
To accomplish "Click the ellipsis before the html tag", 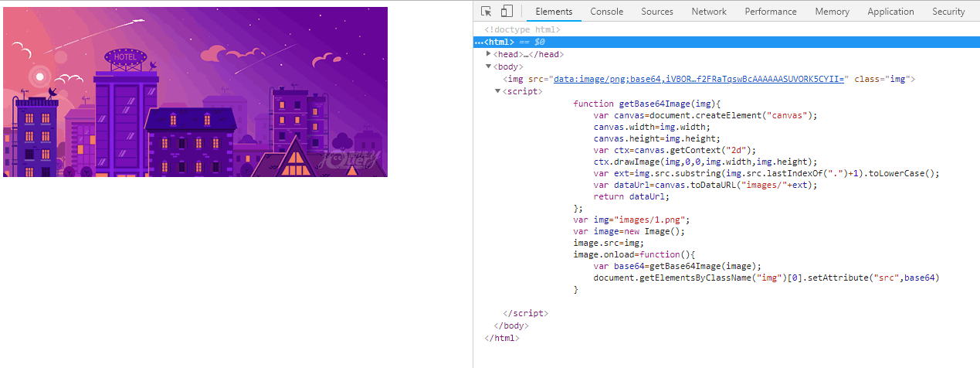I will click(479, 42).
